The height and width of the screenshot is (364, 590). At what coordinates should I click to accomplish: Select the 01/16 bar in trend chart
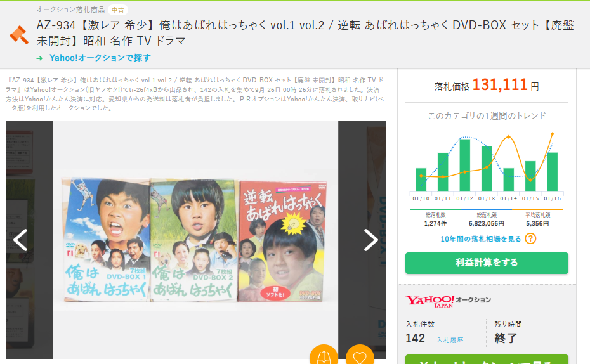[553, 171]
